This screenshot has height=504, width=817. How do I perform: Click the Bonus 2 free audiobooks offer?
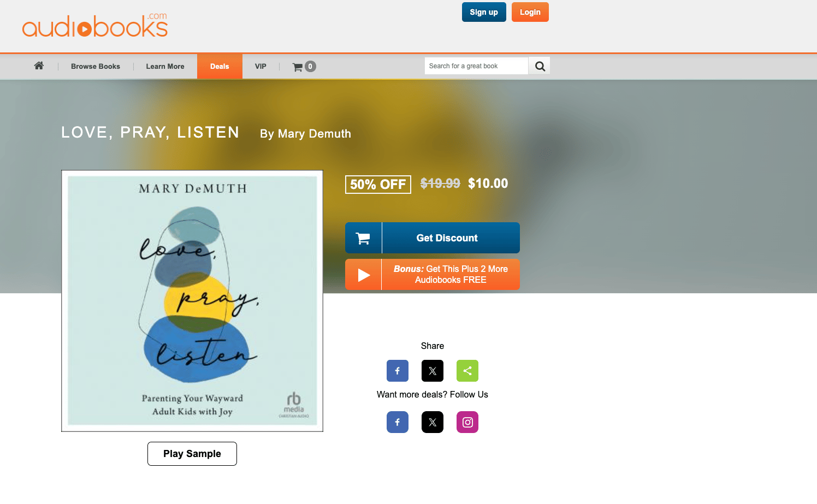(x=433, y=275)
